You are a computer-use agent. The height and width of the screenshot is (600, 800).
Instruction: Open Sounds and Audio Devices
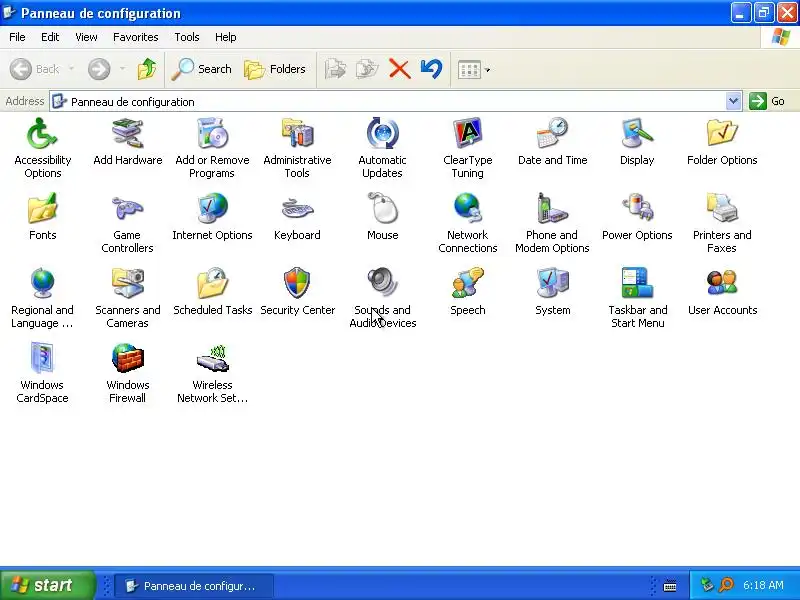click(383, 298)
